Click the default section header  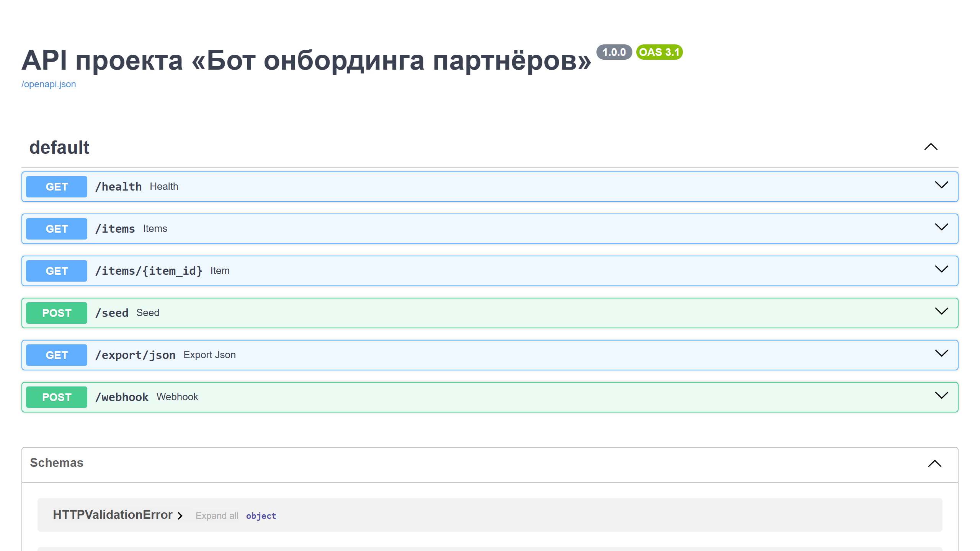[x=59, y=147]
